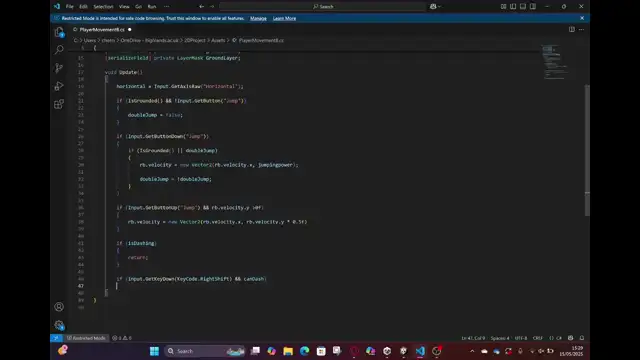
Task: Open the File menu
Action: 70,7
